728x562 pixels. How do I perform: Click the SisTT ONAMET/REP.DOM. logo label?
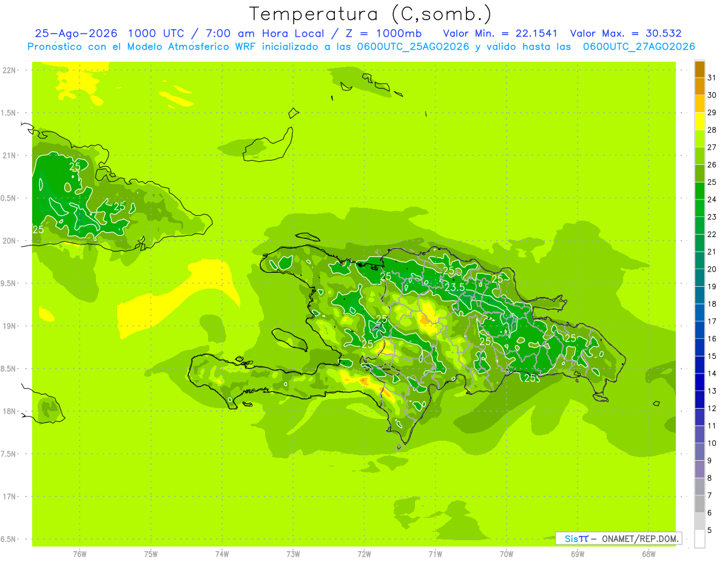click(618, 538)
